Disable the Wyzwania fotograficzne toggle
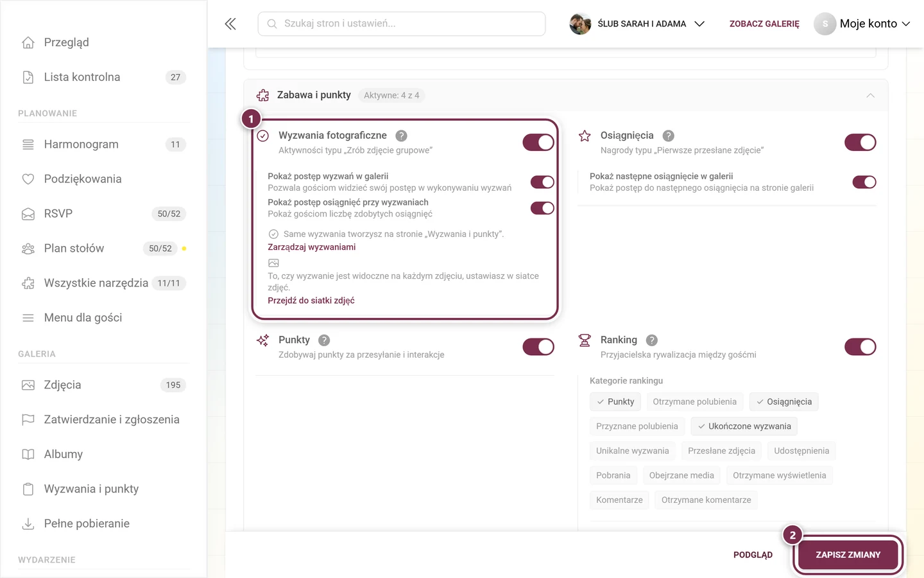Screen dimensions: 924x578 coord(538,143)
